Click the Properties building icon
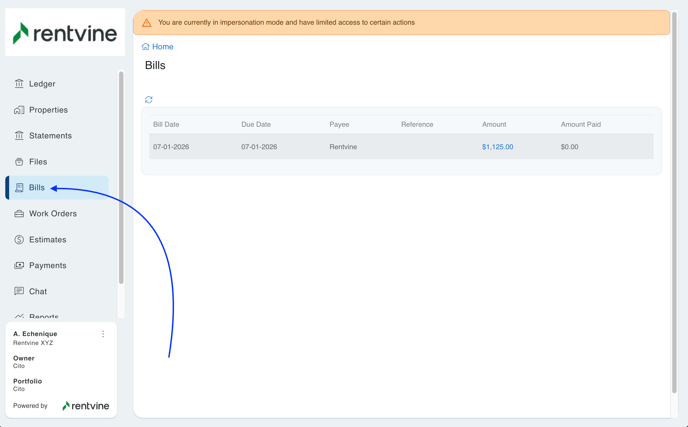 [x=19, y=110]
